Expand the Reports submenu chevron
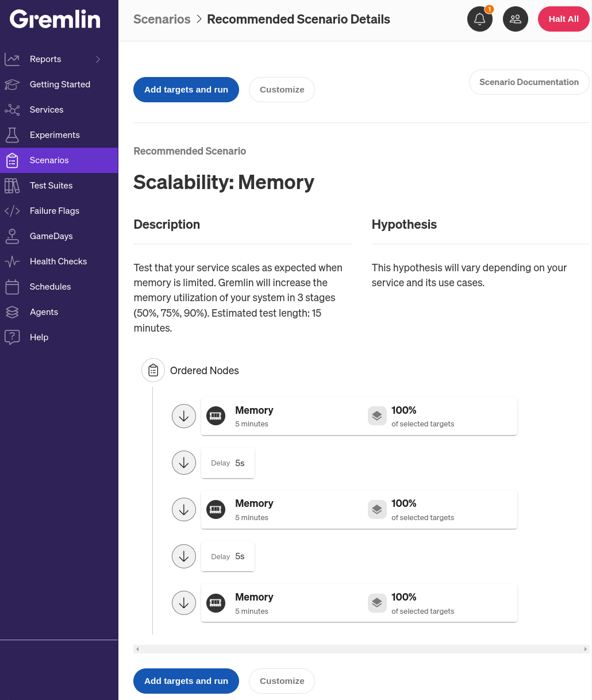Screen dimensions: 592x700 [x=98, y=59]
